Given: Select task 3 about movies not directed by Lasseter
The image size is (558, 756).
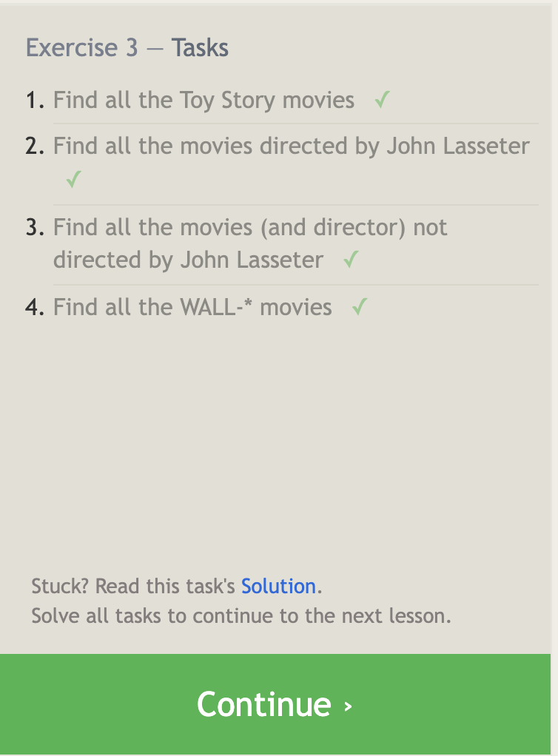Looking at the screenshot, I should click(250, 243).
